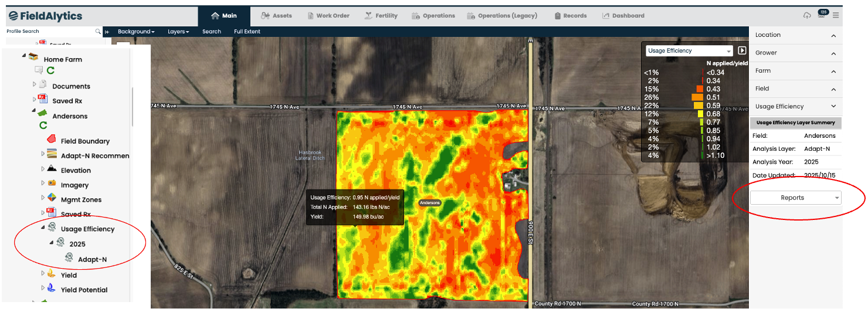Image resolution: width=868 pixels, height=322 pixels.
Task: Open the Assets tab
Action: coord(276,16)
